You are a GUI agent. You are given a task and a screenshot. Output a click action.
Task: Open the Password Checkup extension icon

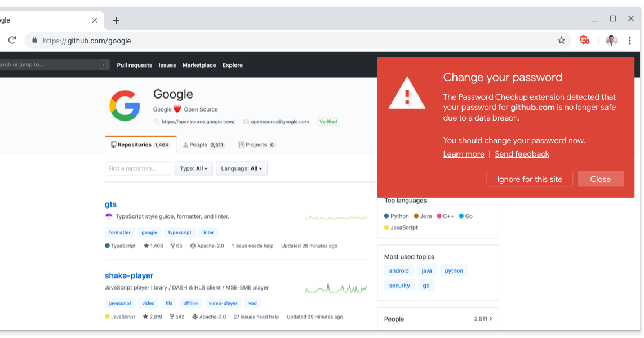[584, 40]
